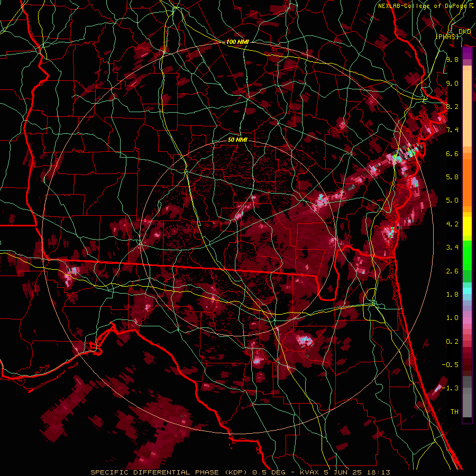The image size is (476, 476).
Task: Pick the purple band atop the color bar
Action: pos(467,53)
